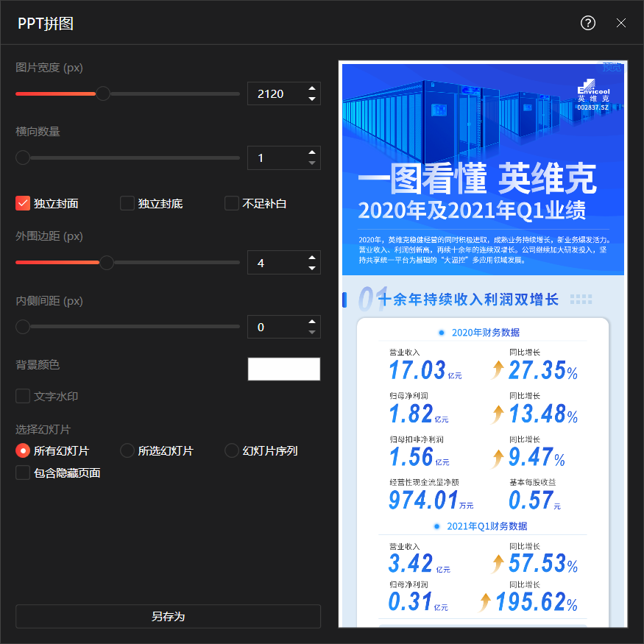Click the 选择幻灯片 label
The width and height of the screenshot is (644, 644).
(x=43, y=430)
